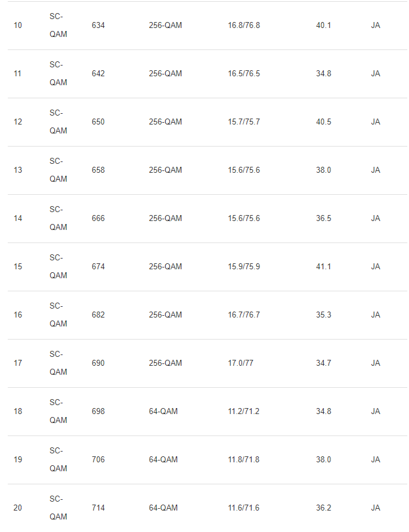Viewport: 409px width, 532px height.
Task: Click the SNR value 36.2
Action: [x=324, y=508]
